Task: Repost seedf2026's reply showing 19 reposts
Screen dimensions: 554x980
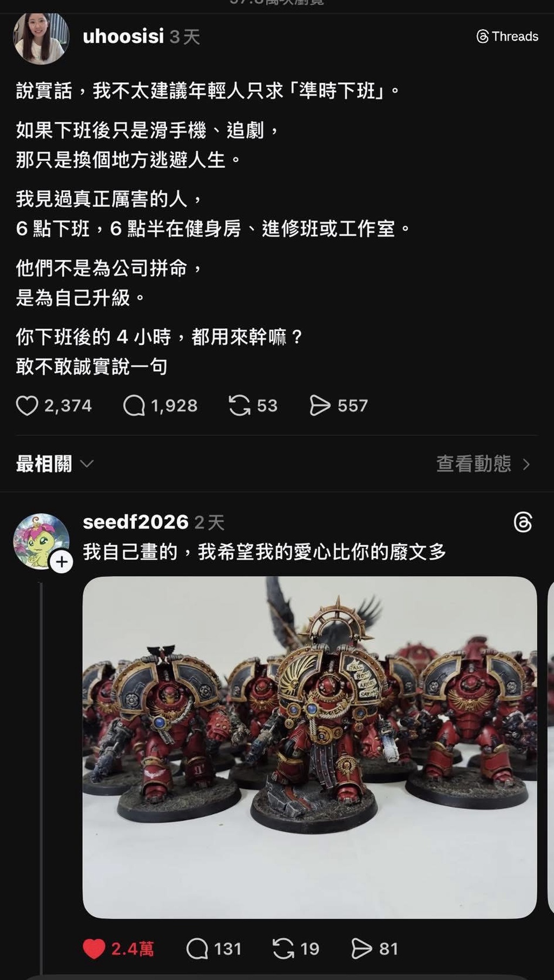Action: 283,949
